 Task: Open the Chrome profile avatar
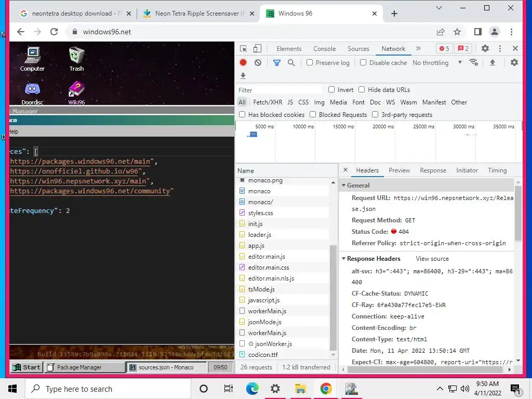[x=495, y=32]
